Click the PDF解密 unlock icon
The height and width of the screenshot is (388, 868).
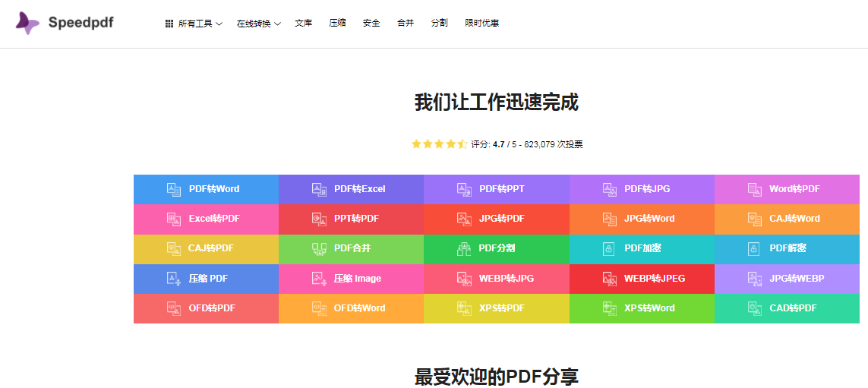click(x=753, y=249)
